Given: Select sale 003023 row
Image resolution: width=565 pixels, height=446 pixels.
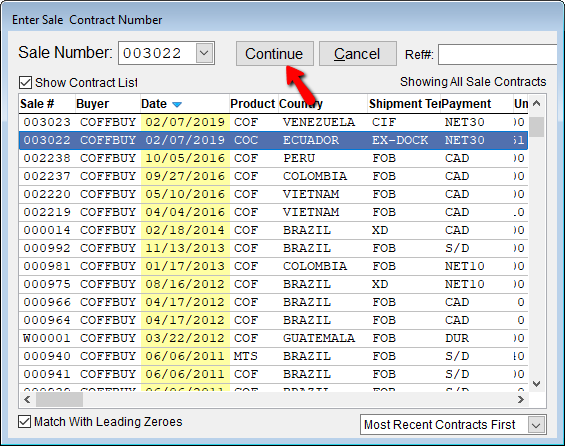Looking at the screenshot, I should (x=273, y=122).
